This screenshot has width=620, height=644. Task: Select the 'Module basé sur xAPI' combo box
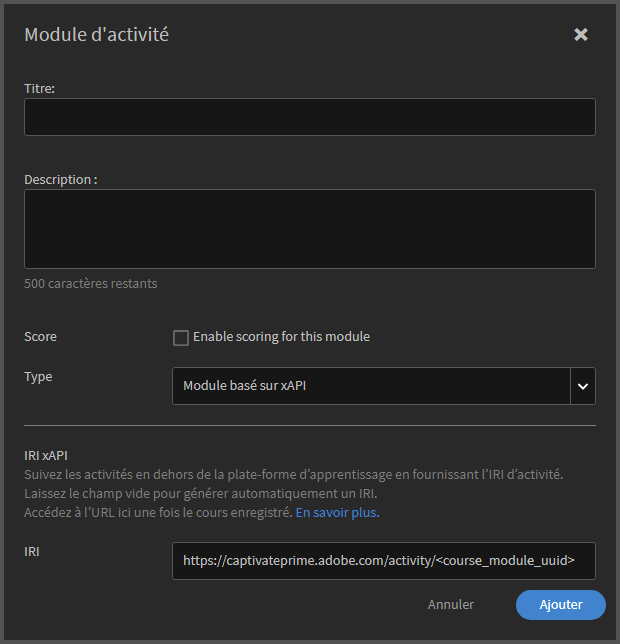[371, 386]
